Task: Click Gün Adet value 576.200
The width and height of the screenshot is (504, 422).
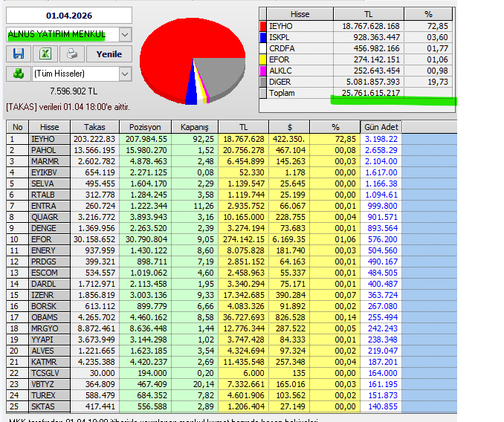Action: tap(383, 239)
